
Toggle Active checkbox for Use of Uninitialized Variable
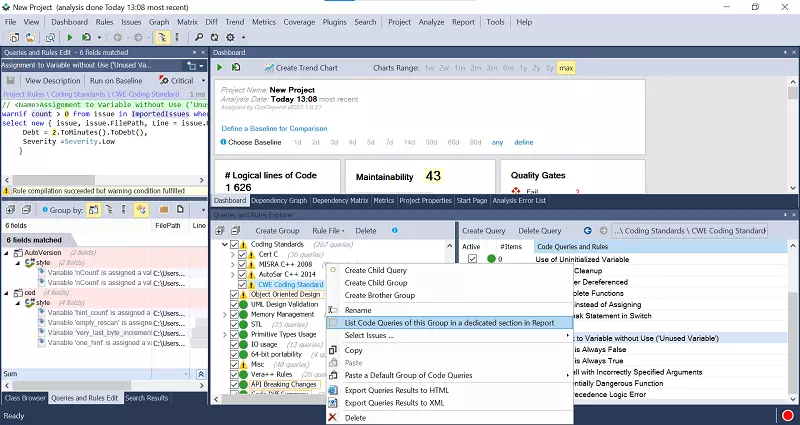click(473, 259)
